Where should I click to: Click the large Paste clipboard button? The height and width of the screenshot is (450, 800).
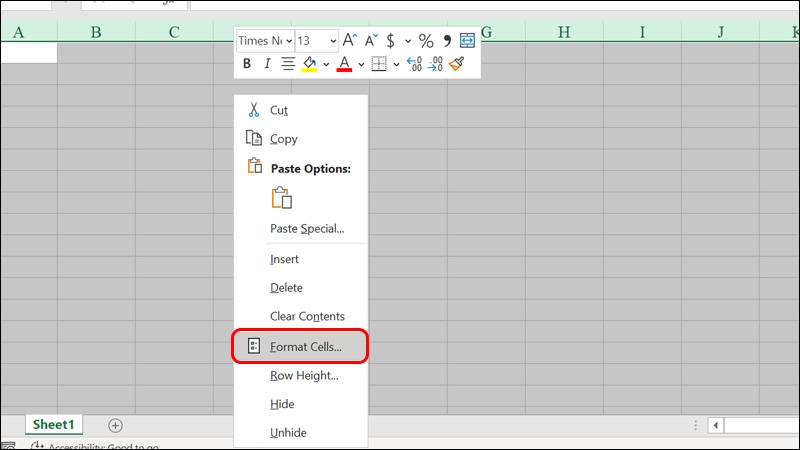pos(282,198)
